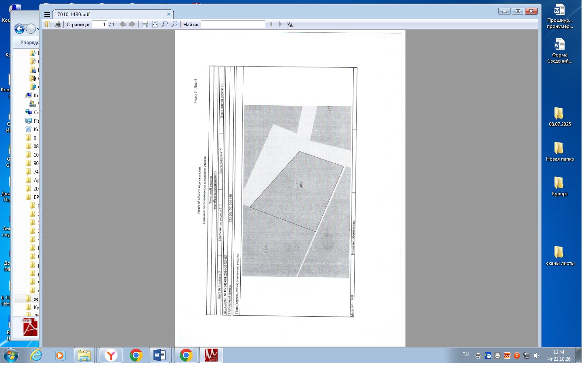Click the Найти search field
The height and width of the screenshot is (368, 588).
click(233, 25)
